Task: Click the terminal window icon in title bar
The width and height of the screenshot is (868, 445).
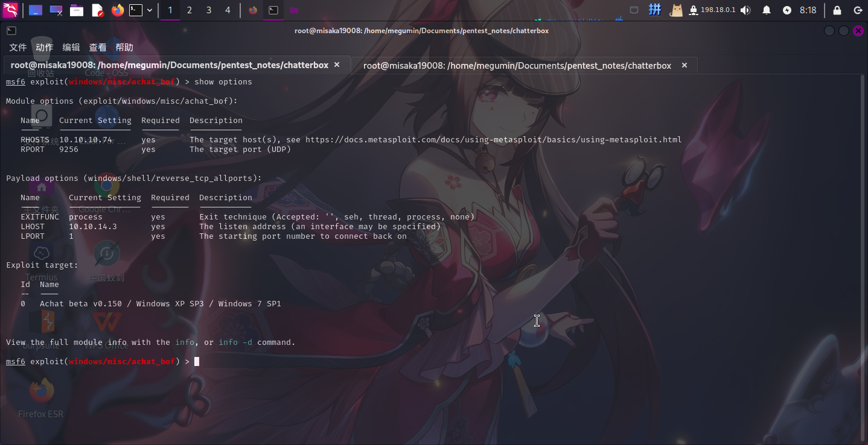Action: tap(11, 30)
